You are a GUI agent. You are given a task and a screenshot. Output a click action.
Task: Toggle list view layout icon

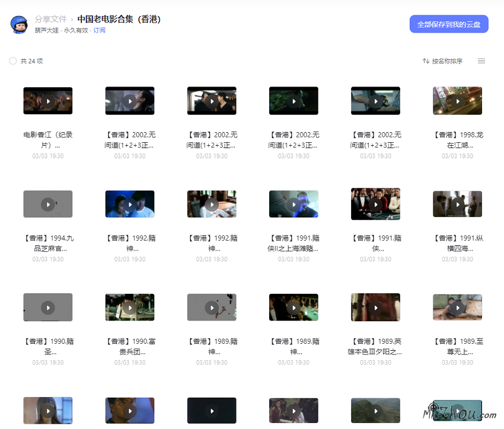pyautogui.click(x=481, y=61)
